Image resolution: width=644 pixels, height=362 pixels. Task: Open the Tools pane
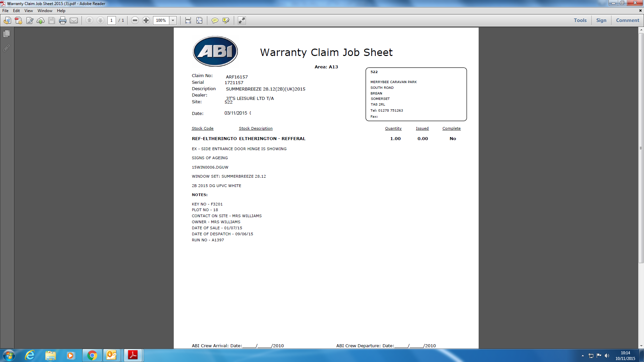[x=580, y=20]
